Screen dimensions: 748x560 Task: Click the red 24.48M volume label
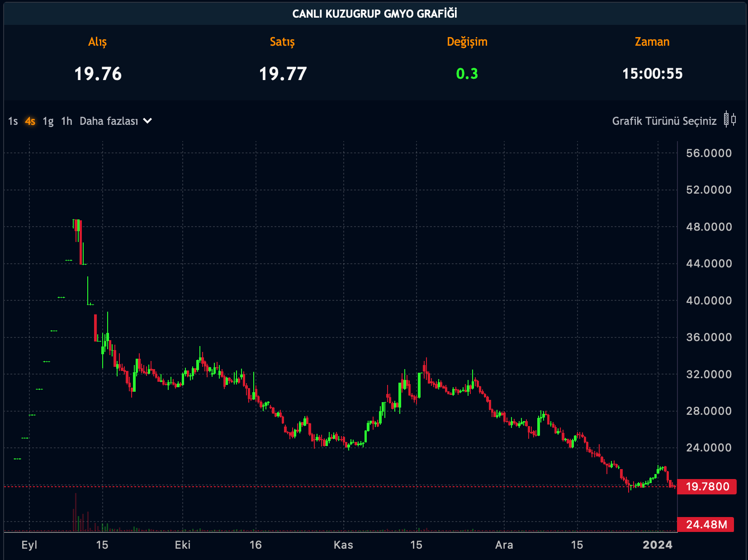706,525
